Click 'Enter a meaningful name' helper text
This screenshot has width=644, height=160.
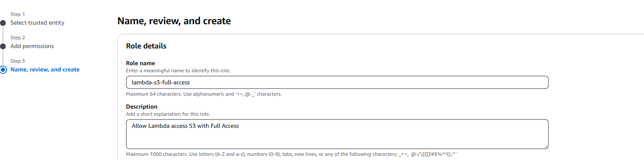click(178, 71)
